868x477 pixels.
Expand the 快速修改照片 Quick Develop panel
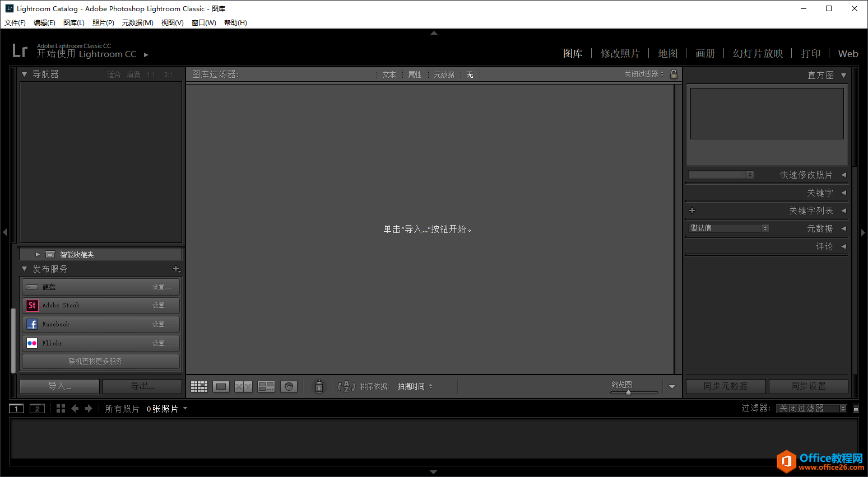pos(843,175)
